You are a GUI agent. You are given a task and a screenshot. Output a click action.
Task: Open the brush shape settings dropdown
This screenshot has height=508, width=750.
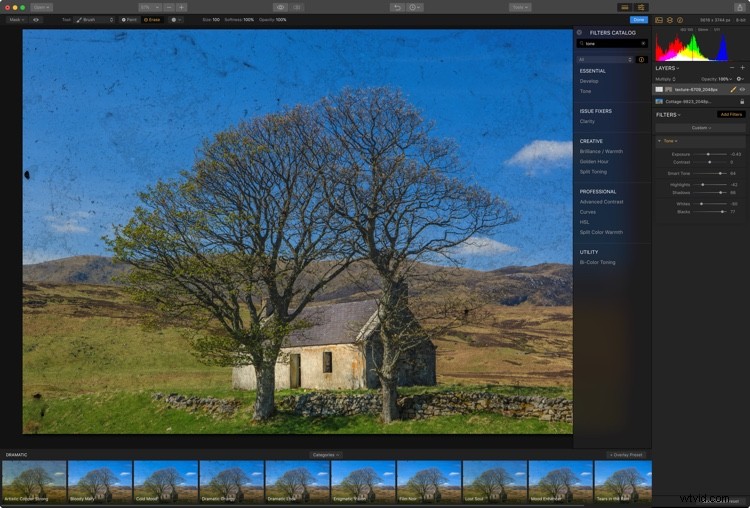(x=176, y=20)
